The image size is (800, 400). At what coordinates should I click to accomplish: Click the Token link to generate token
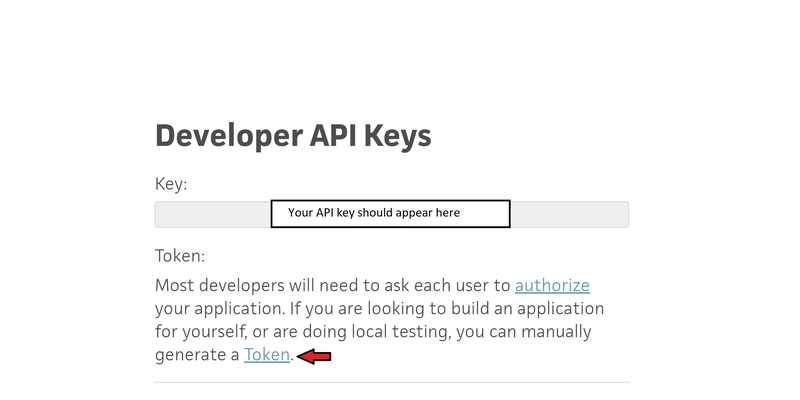pos(267,355)
